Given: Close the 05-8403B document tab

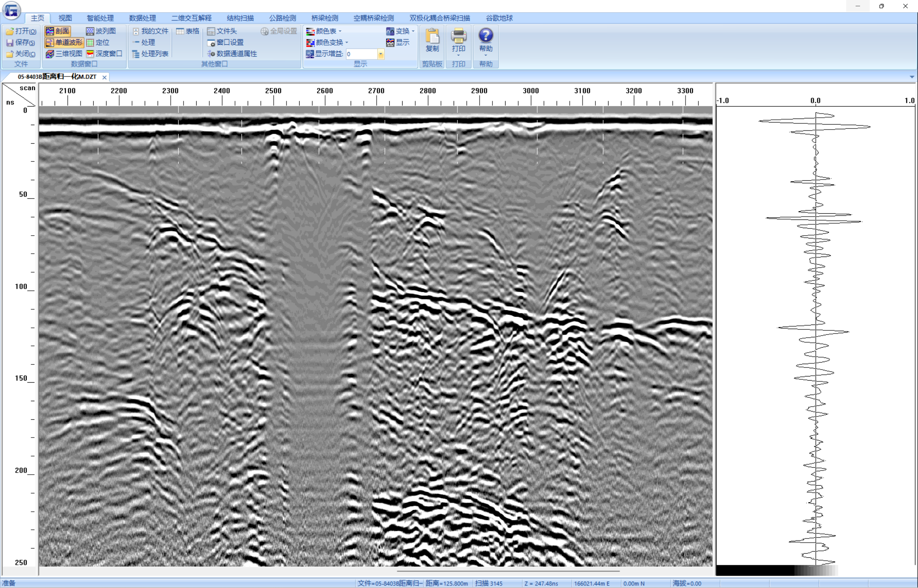Looking at the screenshot, I should coord(104,77).
